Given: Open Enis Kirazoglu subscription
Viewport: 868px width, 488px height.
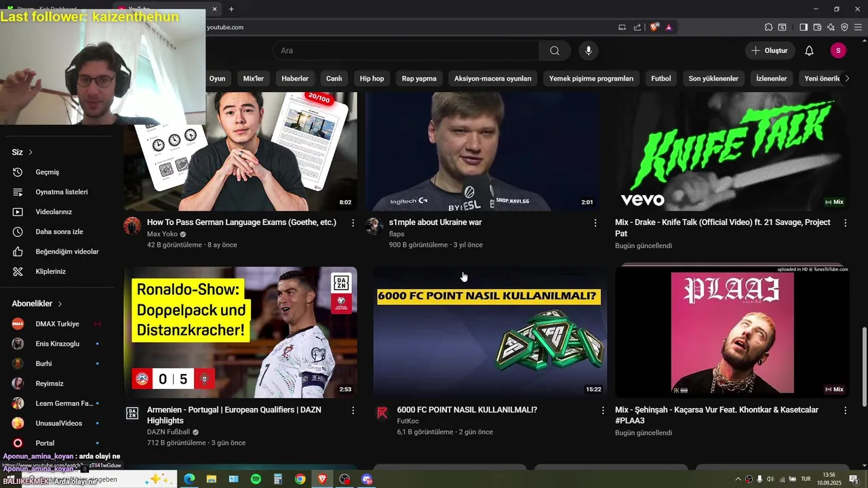Looking at the screenshot, I should click(x=58, y=344).
